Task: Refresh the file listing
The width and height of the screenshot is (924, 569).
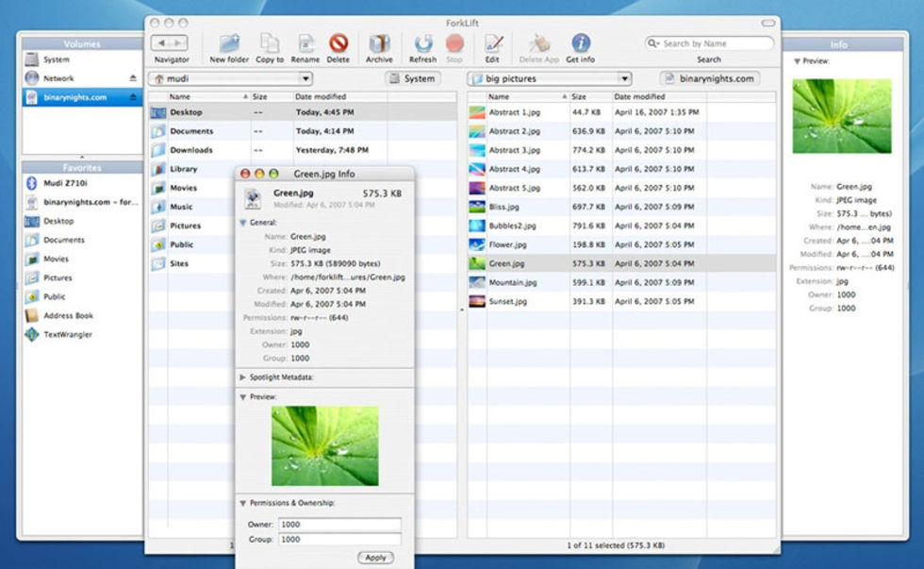Action: 422,43
